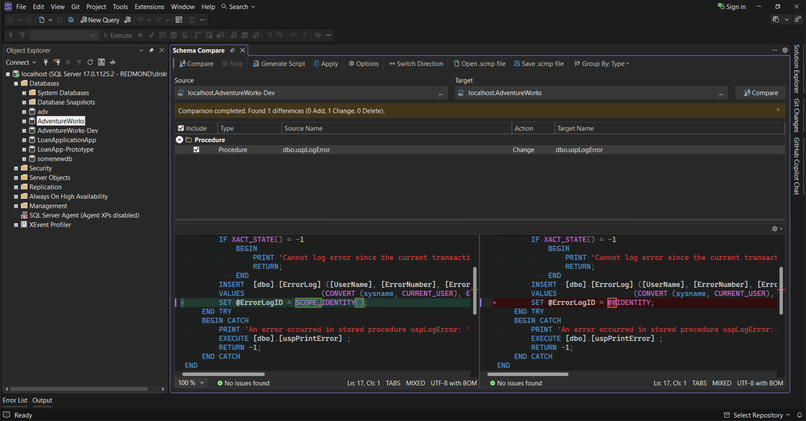The height and width of the screenshot is (421, 806).
Task: Close the Object Explorer panel
Action: click(x=161, y=50)
